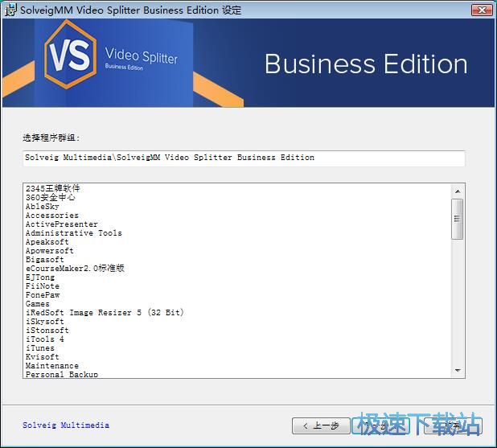
Task: Click the program group name input field
Action: click(244, 158)
